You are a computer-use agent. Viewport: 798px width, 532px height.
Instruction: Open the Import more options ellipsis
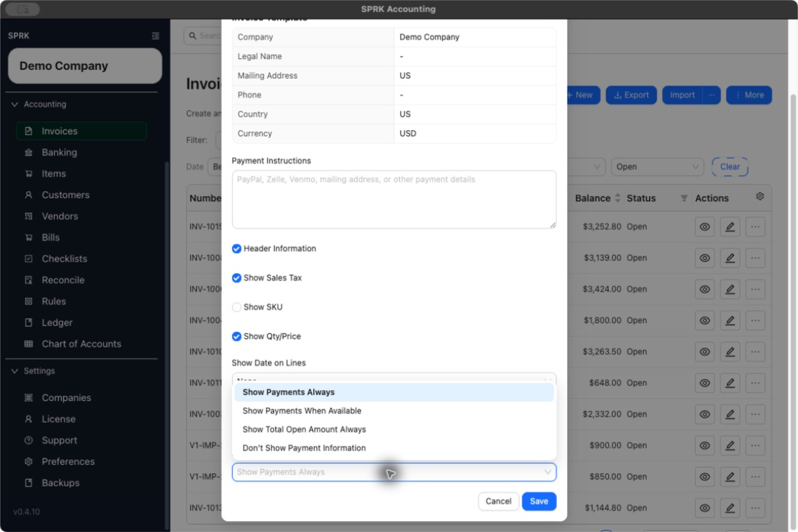coord(711,95)
